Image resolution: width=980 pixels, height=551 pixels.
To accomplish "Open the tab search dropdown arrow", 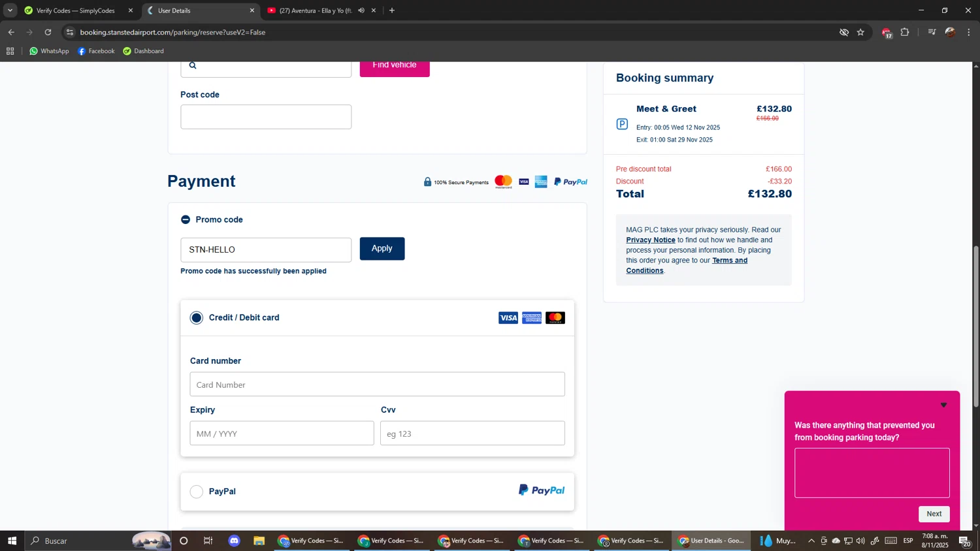I will pos(10,10).
